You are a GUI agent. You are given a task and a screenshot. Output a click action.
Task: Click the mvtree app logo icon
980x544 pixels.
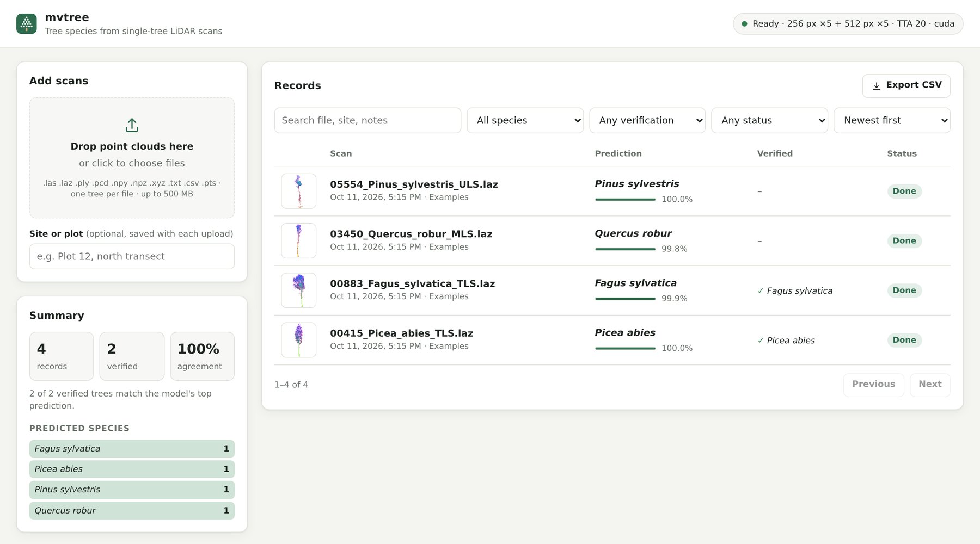tap(27, 24)
